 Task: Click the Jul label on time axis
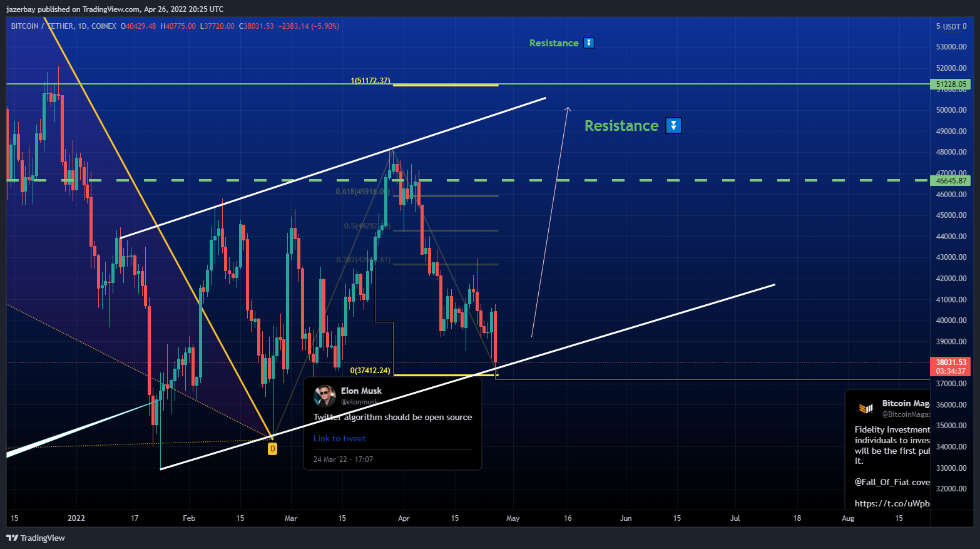click(x=735, y=518)
